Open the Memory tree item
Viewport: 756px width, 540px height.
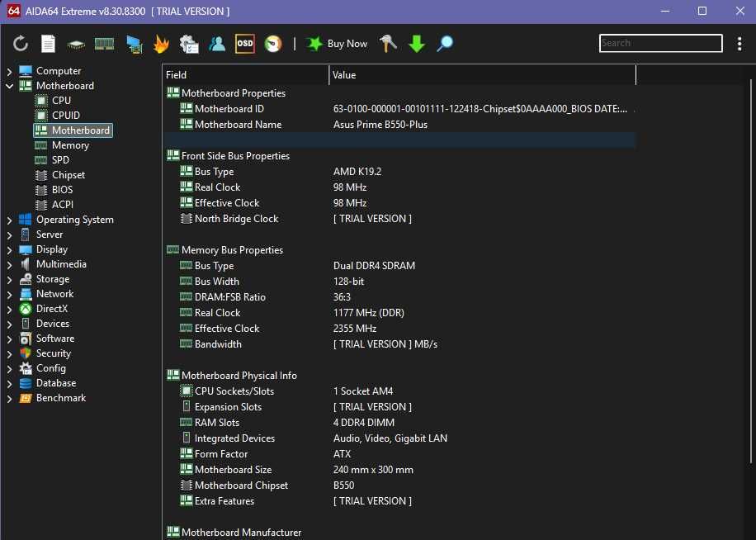(70, 145)
